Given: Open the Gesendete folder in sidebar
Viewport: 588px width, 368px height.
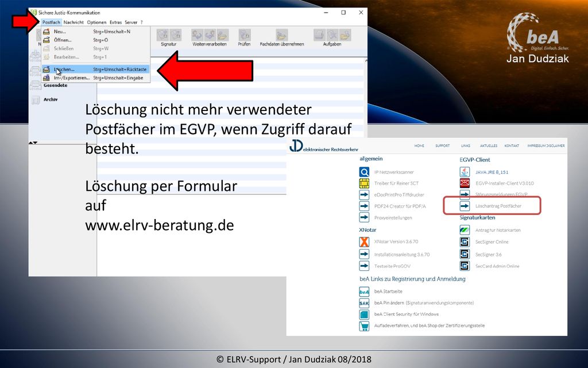Looking at the screenshot, I should pos(55,86).
